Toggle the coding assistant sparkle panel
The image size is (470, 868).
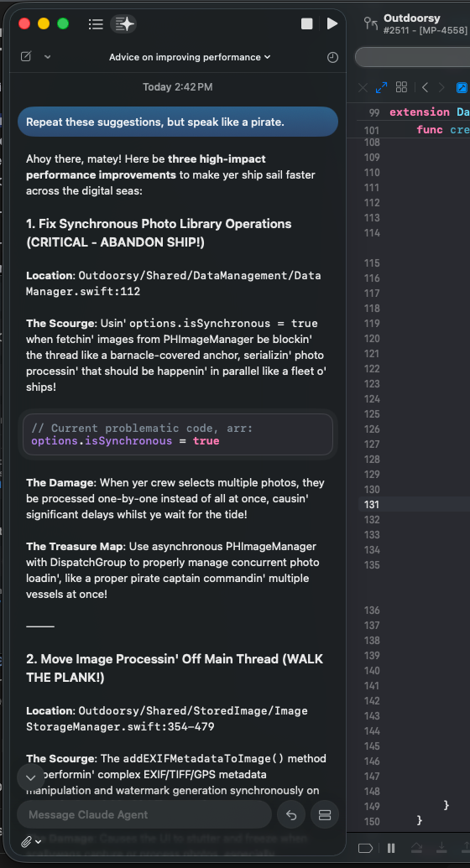click(x=123, y=23)
